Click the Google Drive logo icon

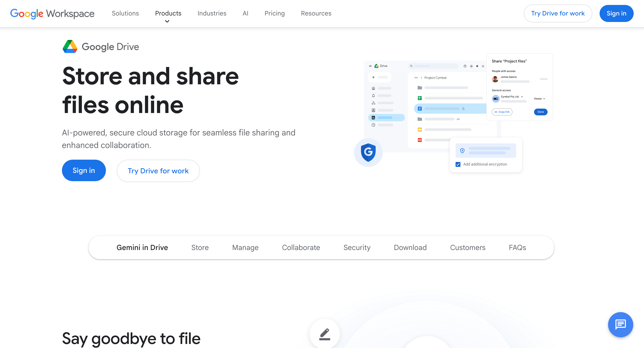click(70, 47)
